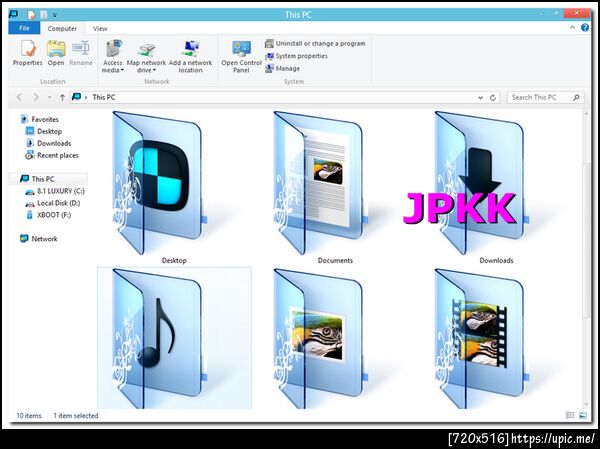Viewport: 600px width, 449px height.
Task: Click Uninstall or change a program
Action: click(315, 44)
